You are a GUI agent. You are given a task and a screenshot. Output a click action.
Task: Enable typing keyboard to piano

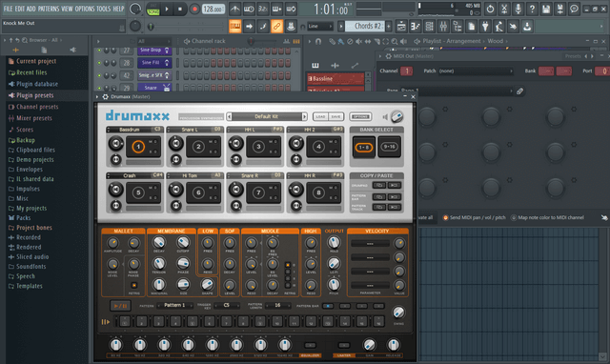235,27
